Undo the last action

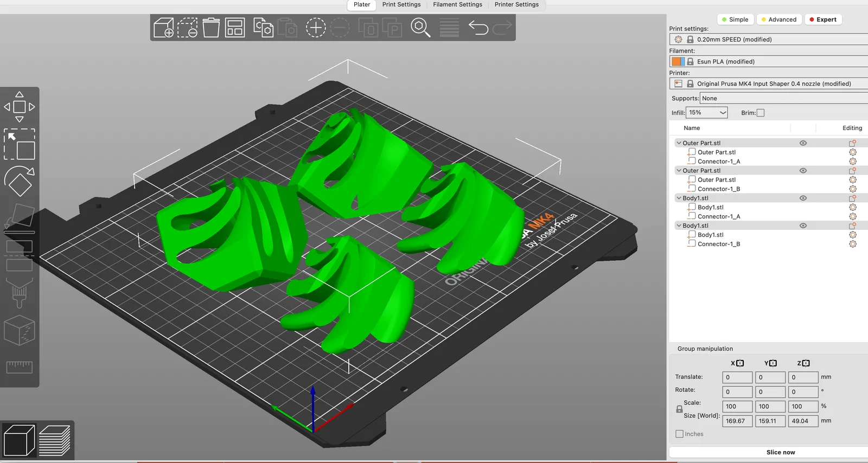(478, 28)
